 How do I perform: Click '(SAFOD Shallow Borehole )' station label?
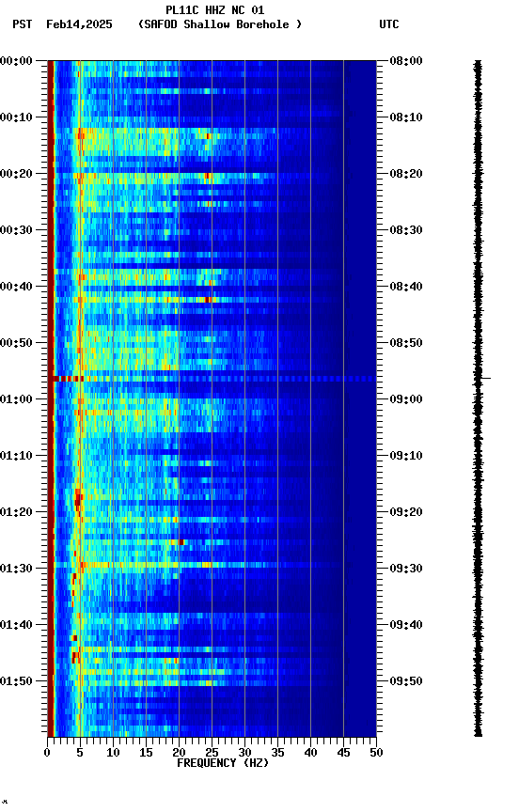[220, 24]
